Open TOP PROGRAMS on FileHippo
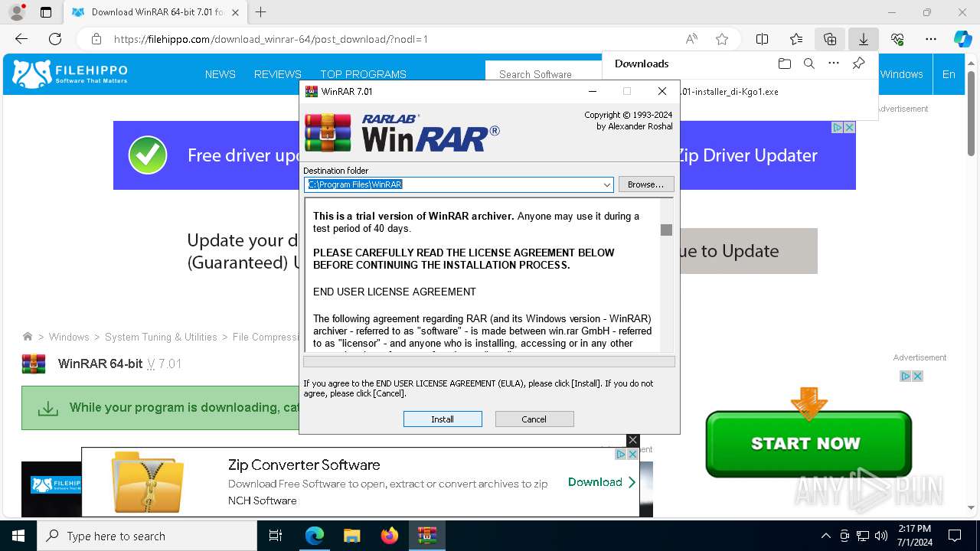 click(363, 74)
